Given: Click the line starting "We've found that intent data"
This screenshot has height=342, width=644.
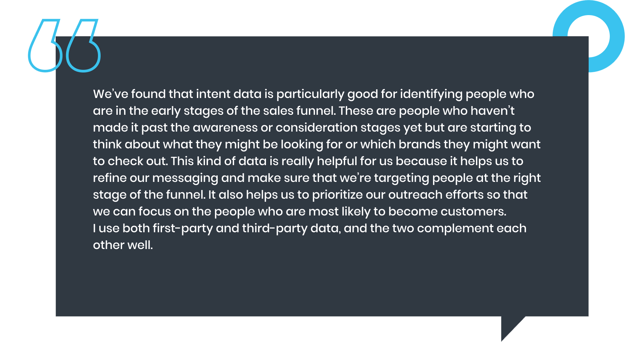Looking at the screenshot, I should [x=314, y=94].
